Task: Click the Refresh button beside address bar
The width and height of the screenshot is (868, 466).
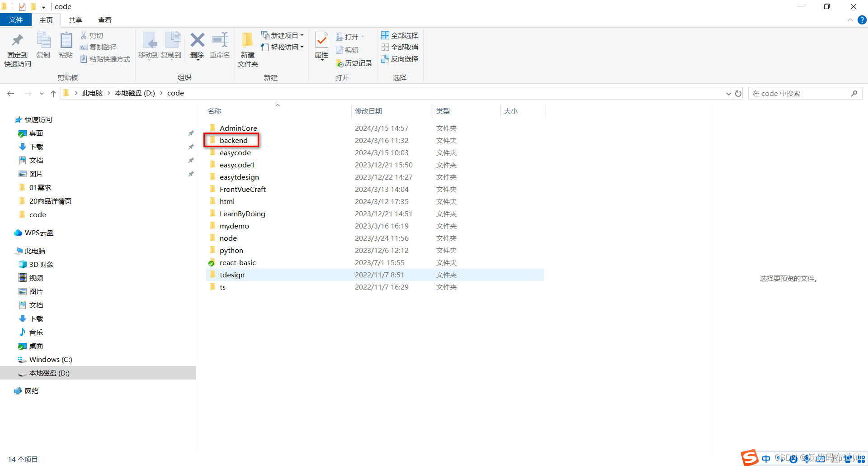Action: click(x=738, y=93)
